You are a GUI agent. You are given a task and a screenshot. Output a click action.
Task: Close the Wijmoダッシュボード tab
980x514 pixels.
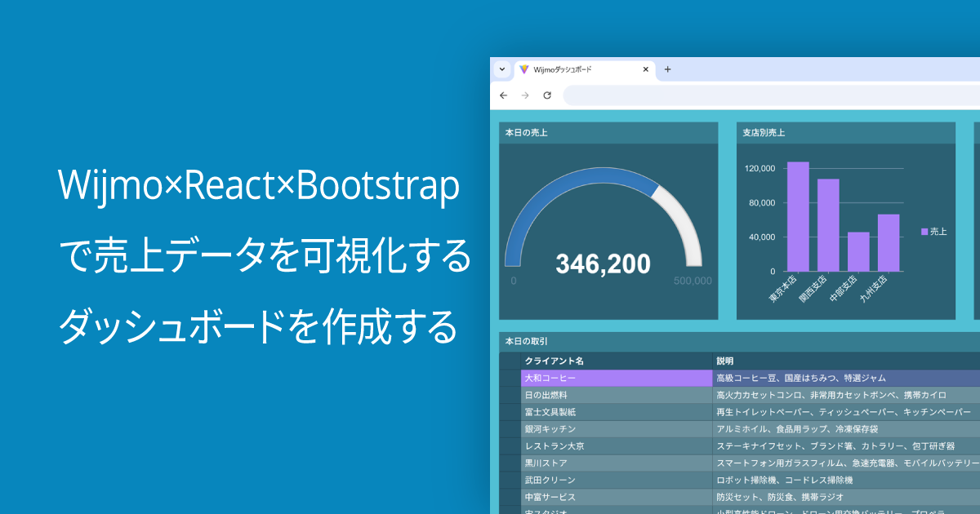click(646, 69)
